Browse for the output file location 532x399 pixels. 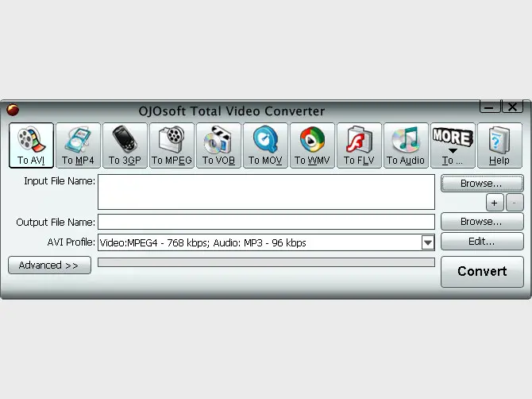482,222
